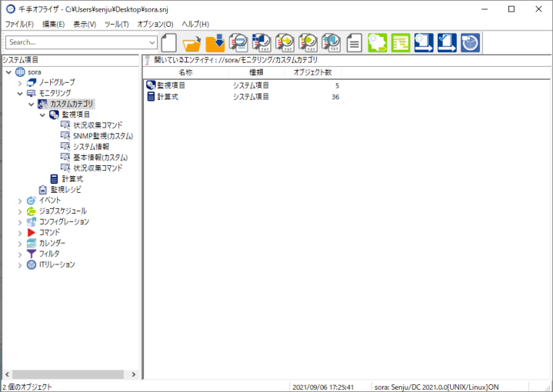Click the object count 36 cell
Screen dimensions: 553x392
point(335,97)
